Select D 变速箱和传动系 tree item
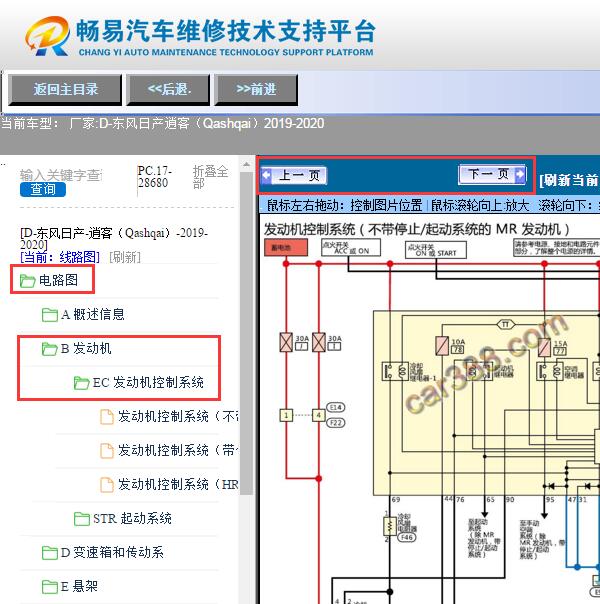Viewport: 600px width, 604px height. (x=112, y=552)
